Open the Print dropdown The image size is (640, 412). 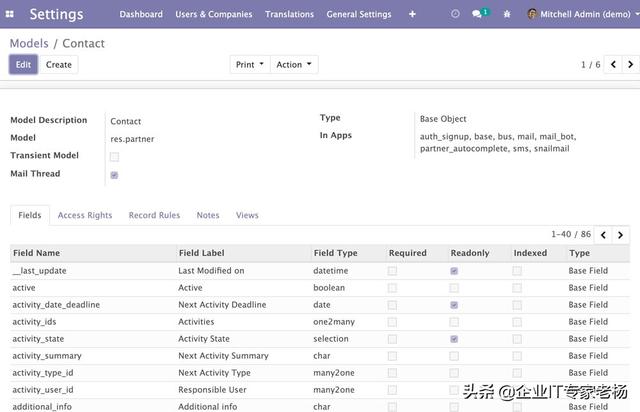(250, 65)
